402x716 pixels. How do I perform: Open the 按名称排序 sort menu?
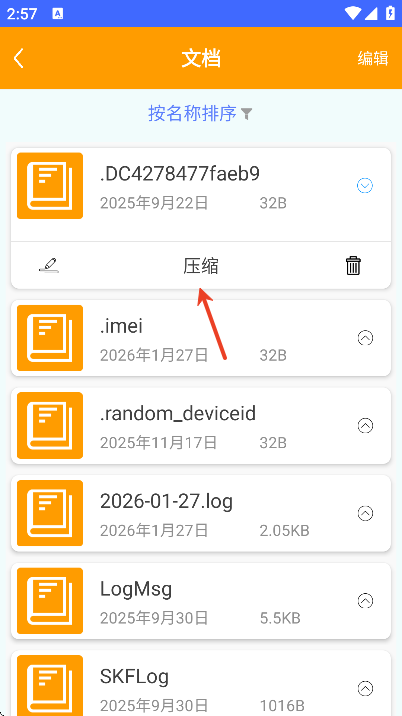pyautogui.click(x=192, y=113)
